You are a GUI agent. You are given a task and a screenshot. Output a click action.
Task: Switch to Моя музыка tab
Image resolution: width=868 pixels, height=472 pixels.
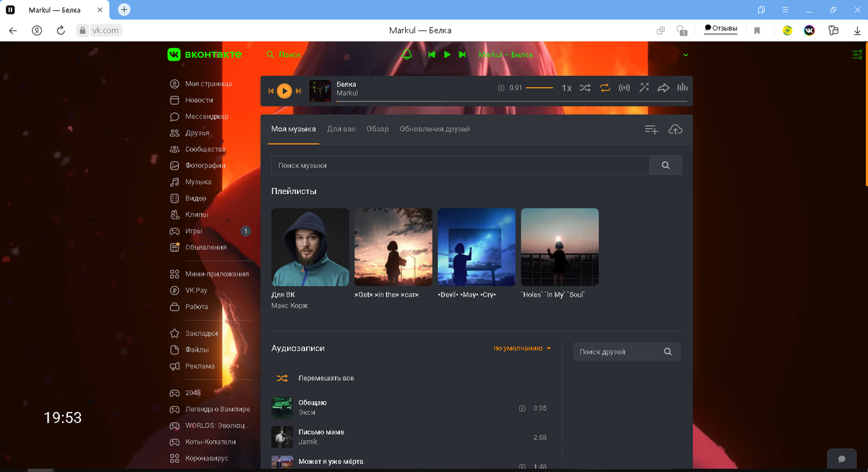pos(294,129)
